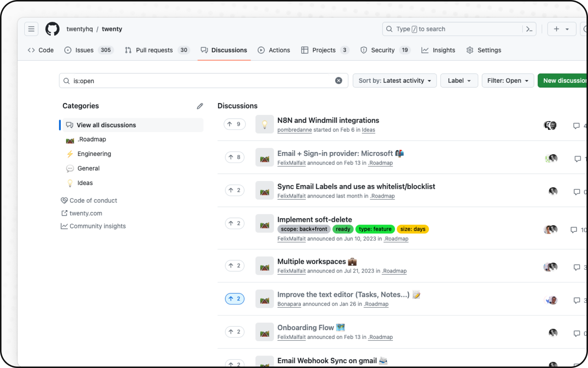Screen dimensions: 588x368
Task: Expand the Sort by Latest activity dropdown
Action: coord(395,81)
